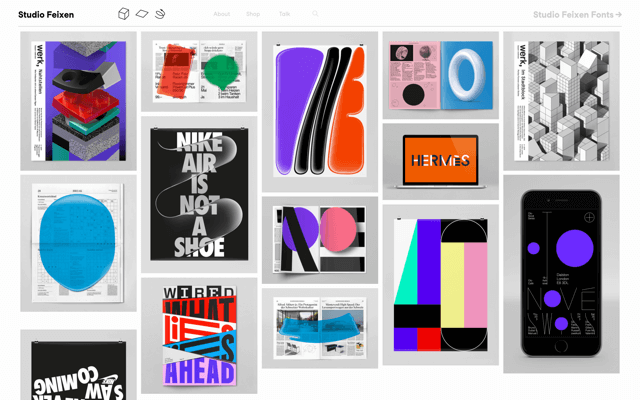Open the Nike Air Is Not A Shoe poster
The height and width of the screenshot is (400, 640).
pyautogui.click(x=199, y=195)
